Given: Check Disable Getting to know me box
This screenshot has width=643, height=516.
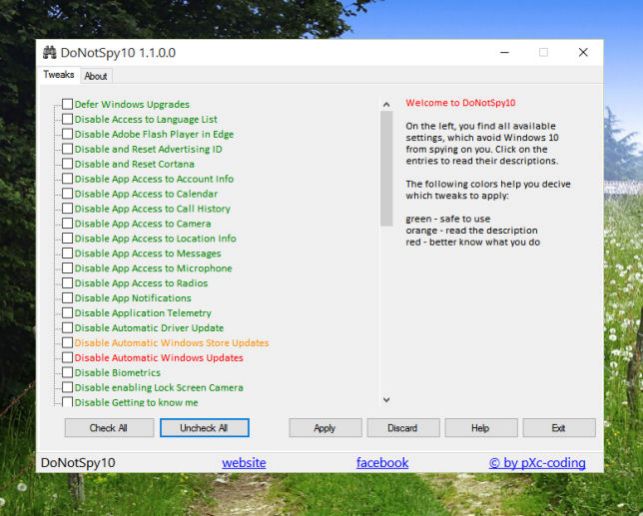Looking at the screenshot, I should pyautogui.click(x=67, y=402).
